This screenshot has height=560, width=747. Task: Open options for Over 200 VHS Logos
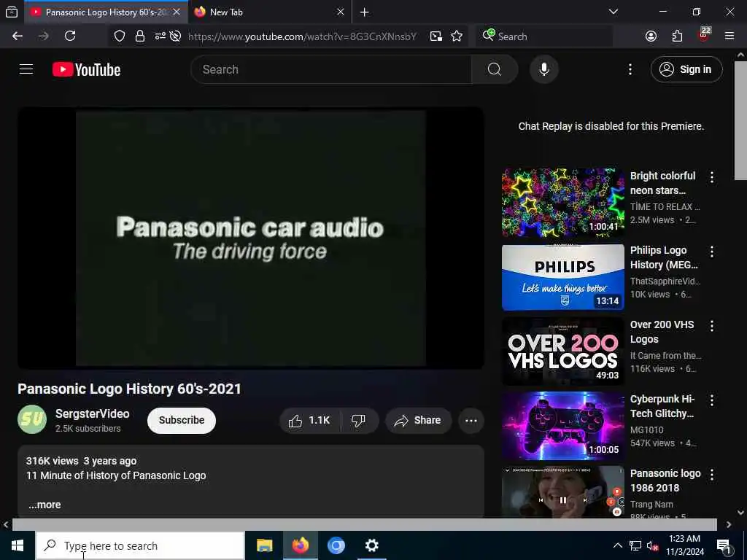coord(712,326)
